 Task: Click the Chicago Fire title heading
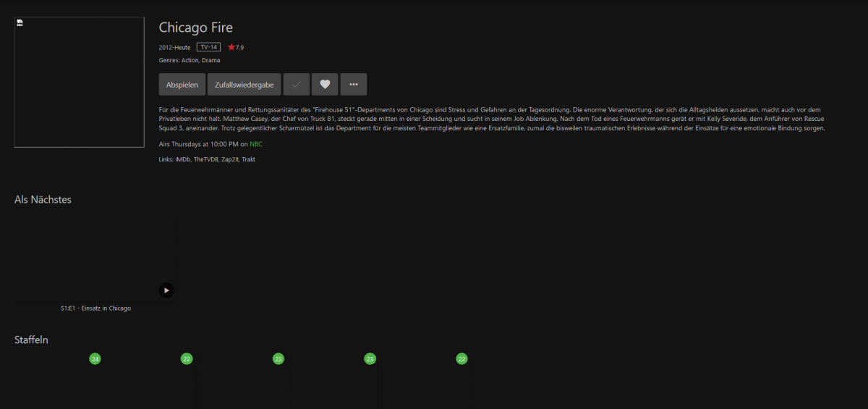click(196, 28)
